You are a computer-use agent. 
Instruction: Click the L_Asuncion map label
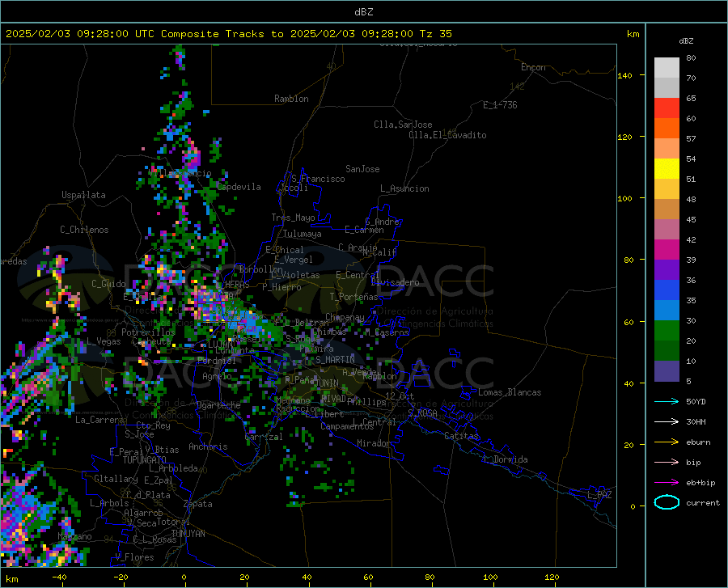(x=404, y=188)
